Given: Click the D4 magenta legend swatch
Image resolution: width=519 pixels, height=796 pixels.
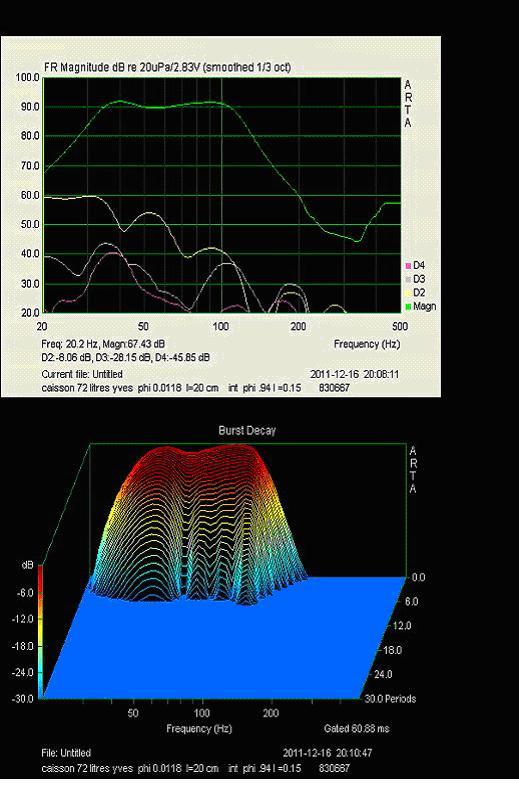Looking at the screenshot, I should [x=408, y=266].
